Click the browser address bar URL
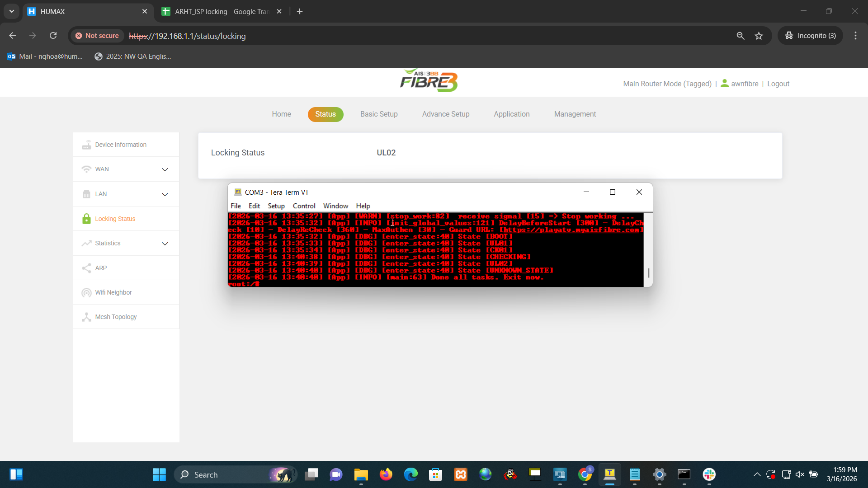 tap(187, 36)
